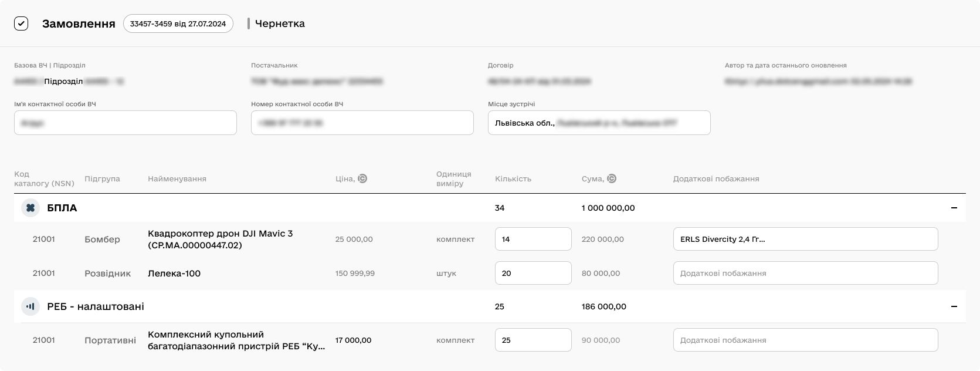
Task: Toggle the checkbox beside Замовлення title
Action: point(21,23)
